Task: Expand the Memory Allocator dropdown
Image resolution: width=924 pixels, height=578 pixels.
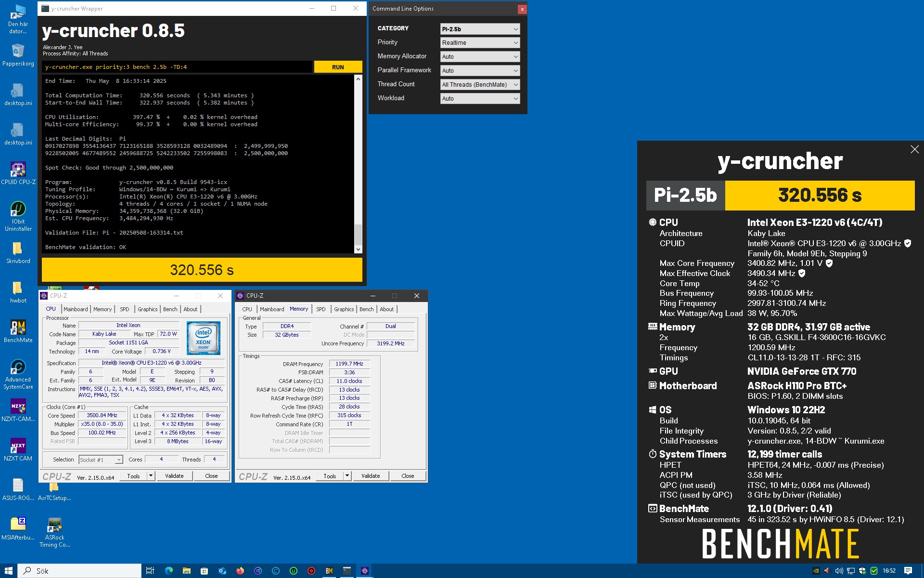Action: 480,57
